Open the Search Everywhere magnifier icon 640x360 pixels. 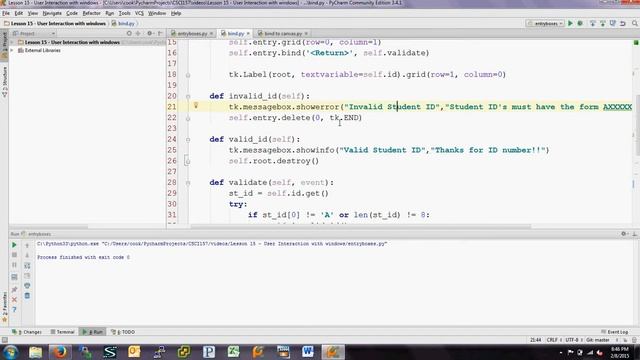635,23
